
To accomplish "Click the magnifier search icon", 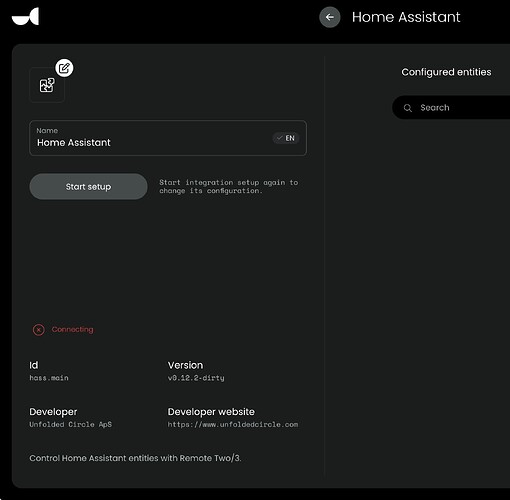I will coord(408,108).
